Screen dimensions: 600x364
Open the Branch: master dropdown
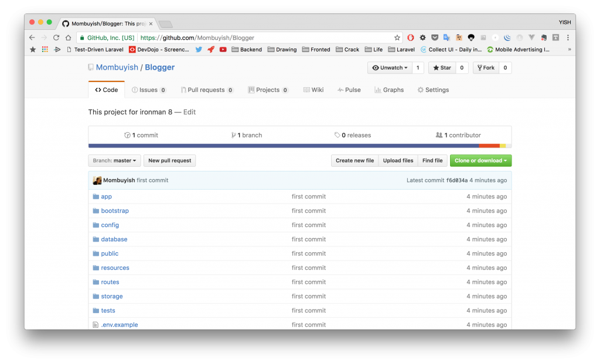tap(114, 160)
